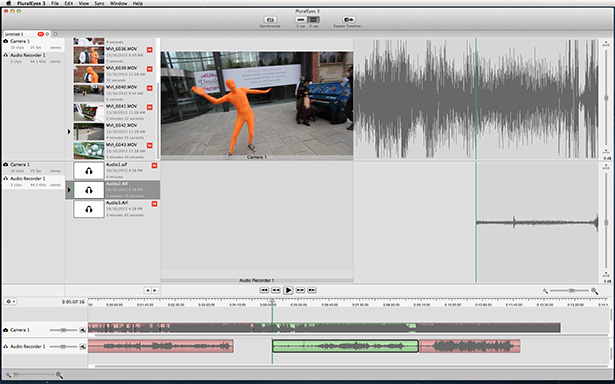Viewport: 615px width, 384px height.
Task: Open the File menu
Action: pyautogui.click(x=55, y=3)
